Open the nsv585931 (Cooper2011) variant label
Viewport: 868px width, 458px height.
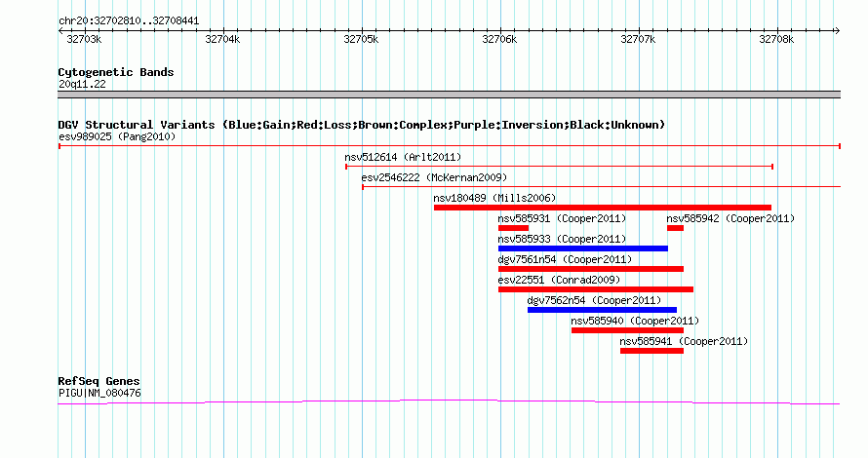[562, 218]
